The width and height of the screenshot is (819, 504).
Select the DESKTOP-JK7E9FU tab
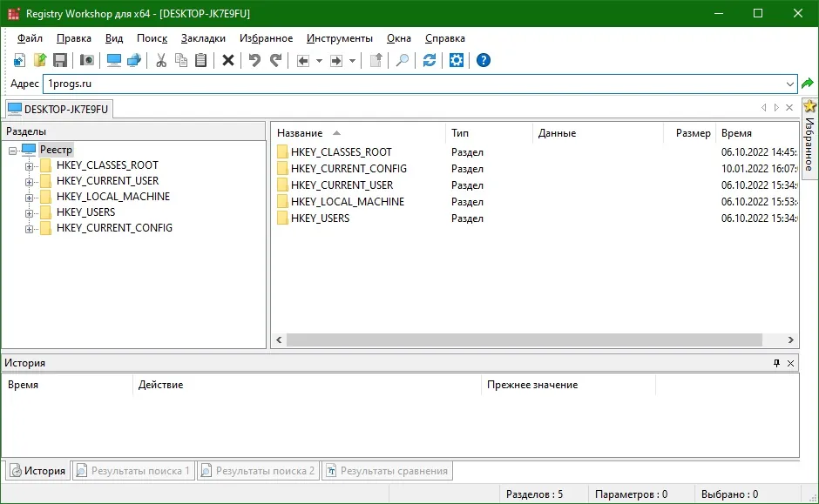[x=58, y=109]
